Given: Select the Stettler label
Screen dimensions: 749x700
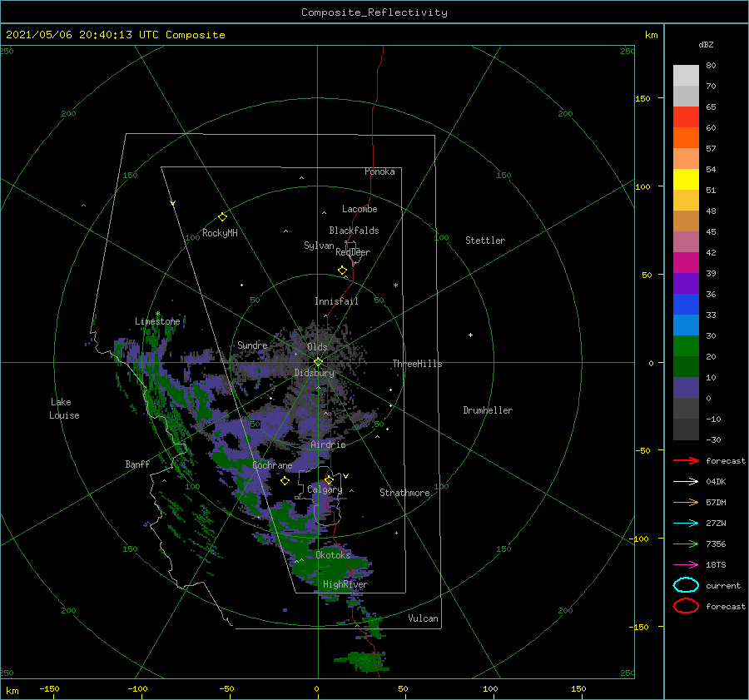Looking at the screenshot, I should (485, 241).
